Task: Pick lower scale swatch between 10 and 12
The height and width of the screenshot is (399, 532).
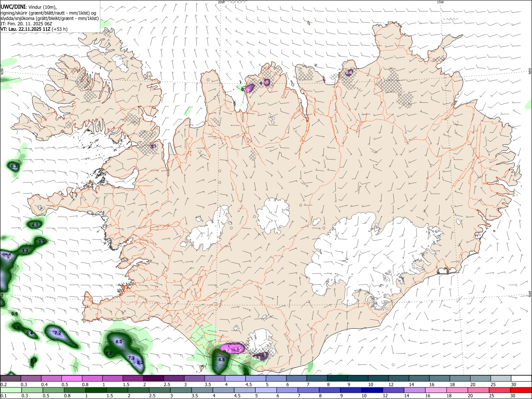Action: [372, 390]
